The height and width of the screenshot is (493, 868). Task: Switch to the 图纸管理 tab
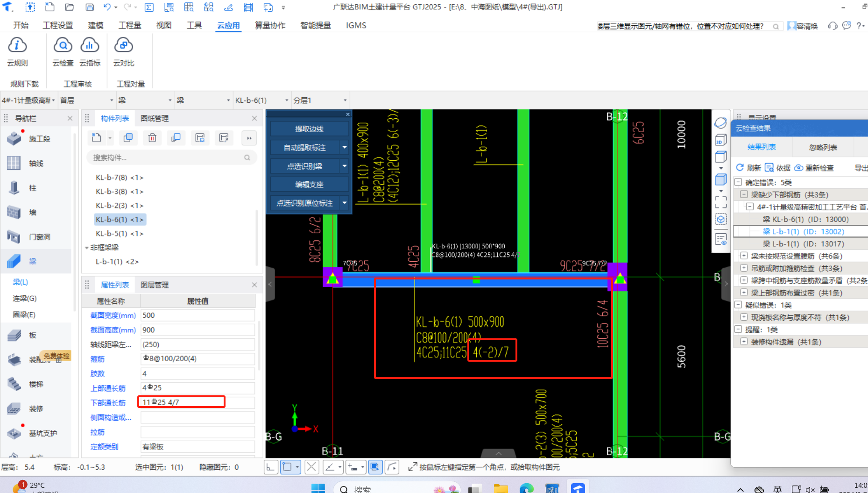(155, 119)
